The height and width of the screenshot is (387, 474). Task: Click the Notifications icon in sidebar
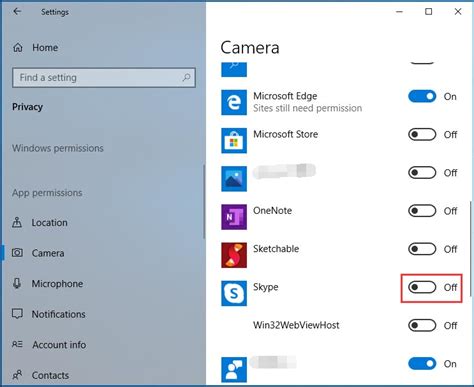coord(17,314)
